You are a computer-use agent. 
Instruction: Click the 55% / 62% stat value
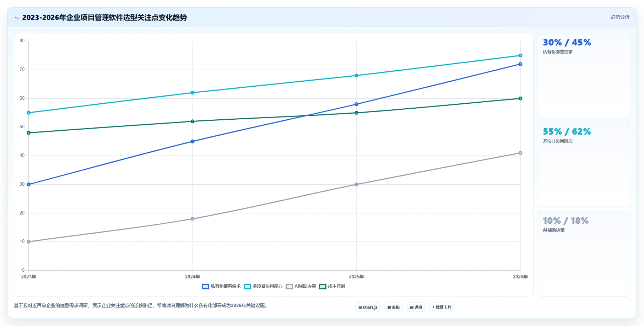567,132
